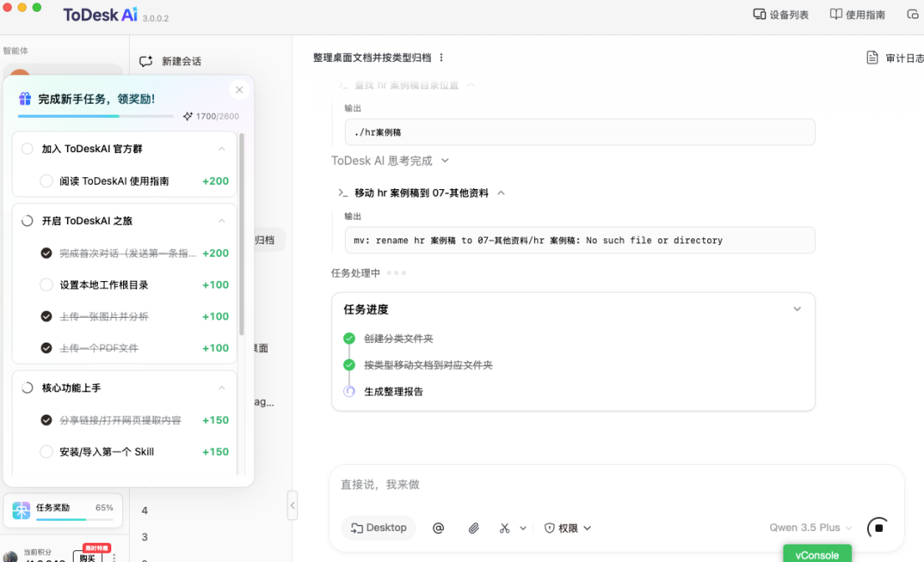
Task: Click the newbie task points progress bar
Action: (x=95, y=116)
